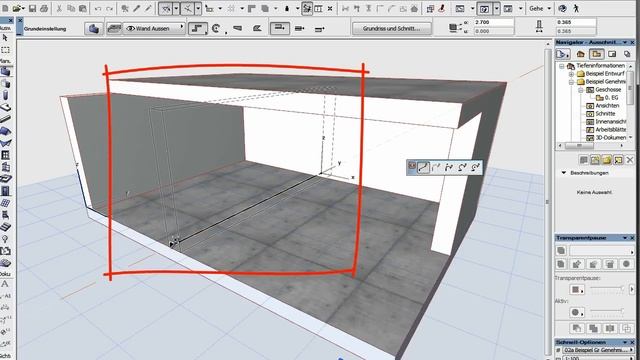The height and width of the screenshot is (360, 640).
Task: Select the center wall reference line option
Action: pyautogui.click(x=299, y=29)
